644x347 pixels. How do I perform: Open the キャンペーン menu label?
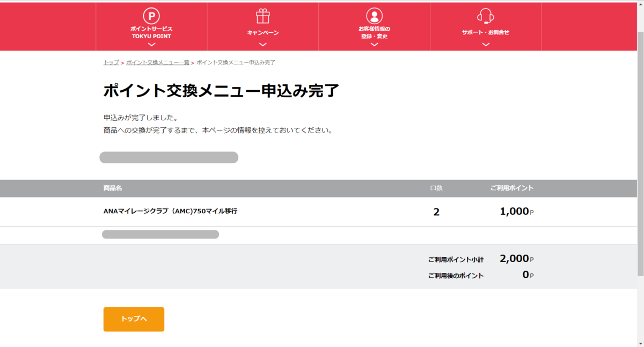tap(263, 33)
